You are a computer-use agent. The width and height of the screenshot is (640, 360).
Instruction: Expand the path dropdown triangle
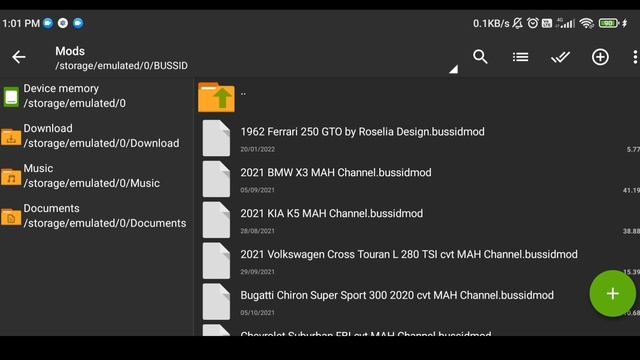pos(453,69)
